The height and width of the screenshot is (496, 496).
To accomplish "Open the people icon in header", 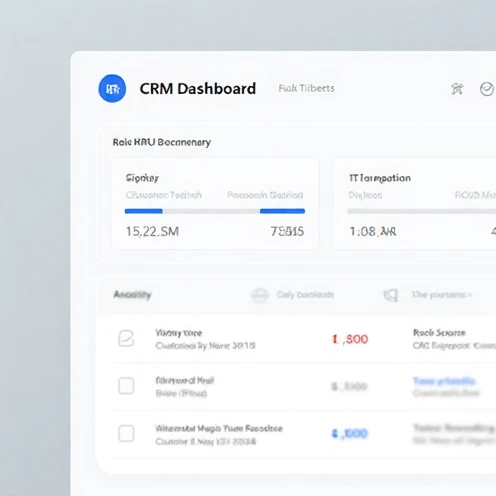I will (457, 89).
